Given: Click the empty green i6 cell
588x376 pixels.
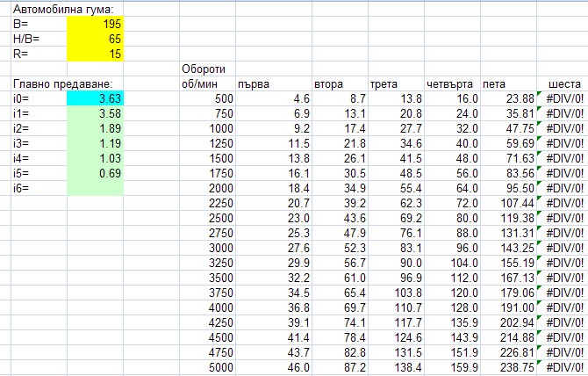Looking at the screenshot, I should point(95,188).
